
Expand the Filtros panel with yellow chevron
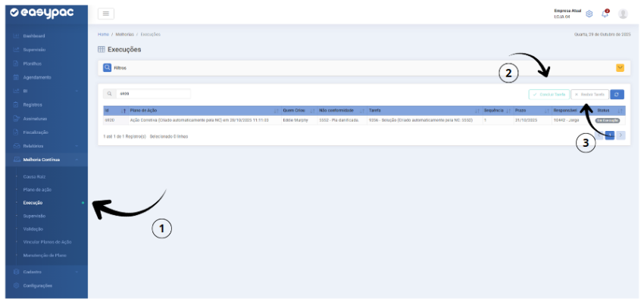click(620, 67)
